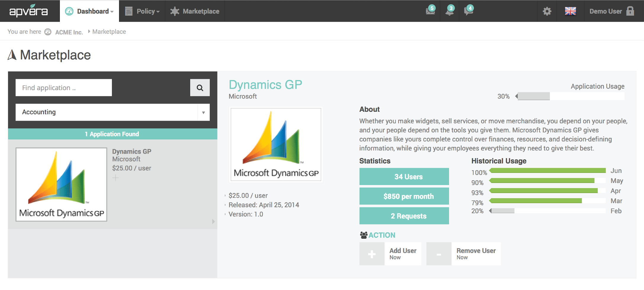The height and width of the screenshot is (290, 644).
Task: Click the Remove User Now button
Action: [x=464, y=254]
